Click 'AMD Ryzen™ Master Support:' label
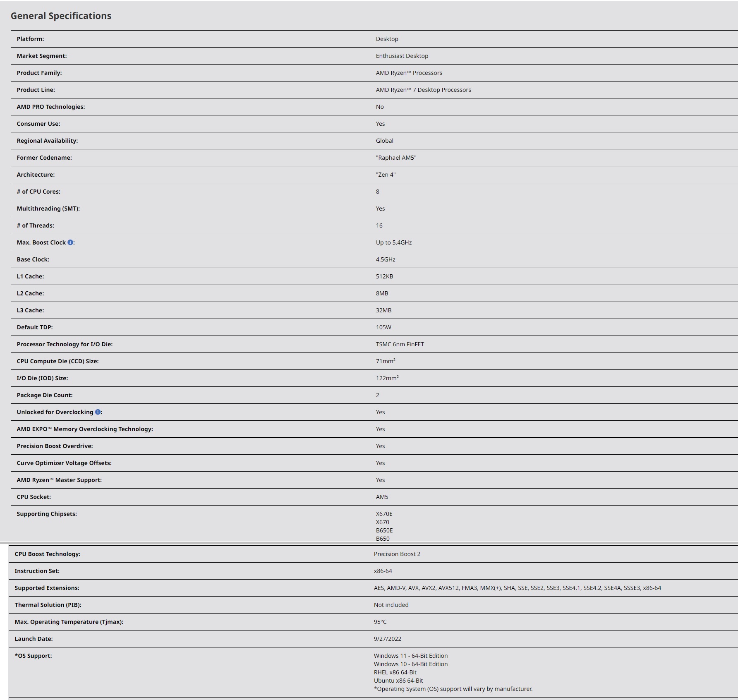Image resolution: width=738 pixels, height=700 pixels. click(59, 480)
